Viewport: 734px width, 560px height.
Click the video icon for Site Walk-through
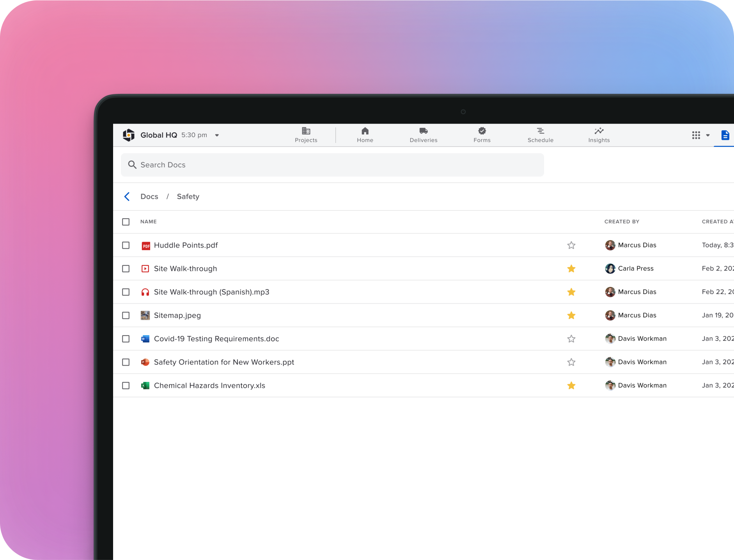tap(145, 269)
